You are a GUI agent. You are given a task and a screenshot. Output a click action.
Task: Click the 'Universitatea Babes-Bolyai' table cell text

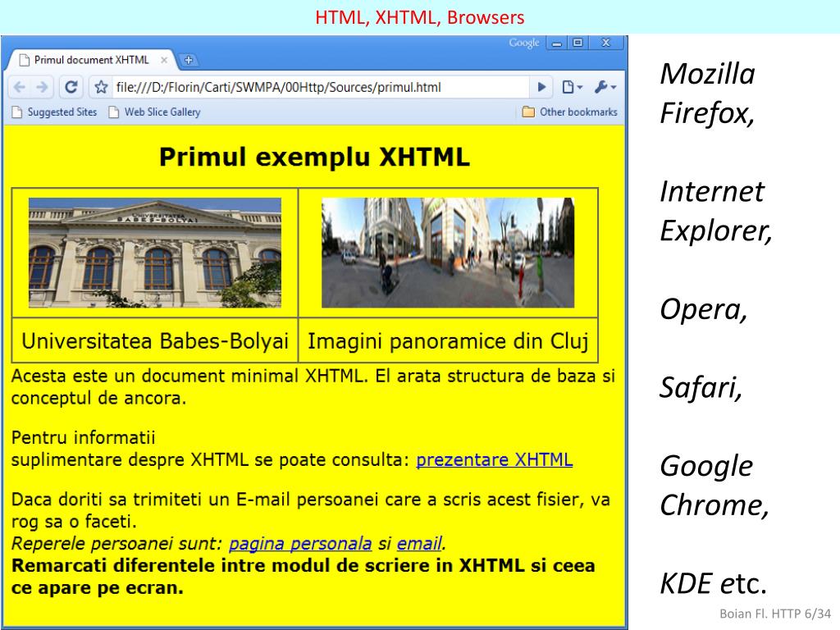(155, 340)
